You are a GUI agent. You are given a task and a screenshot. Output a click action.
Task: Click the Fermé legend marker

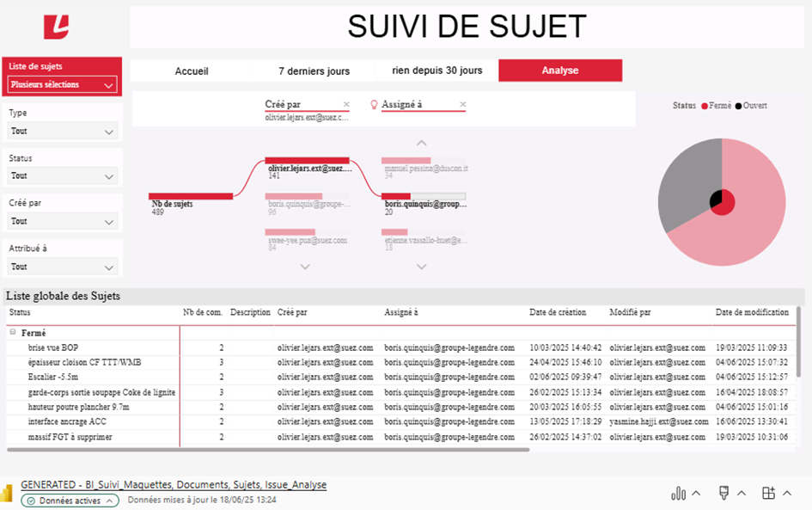(705, 107)
